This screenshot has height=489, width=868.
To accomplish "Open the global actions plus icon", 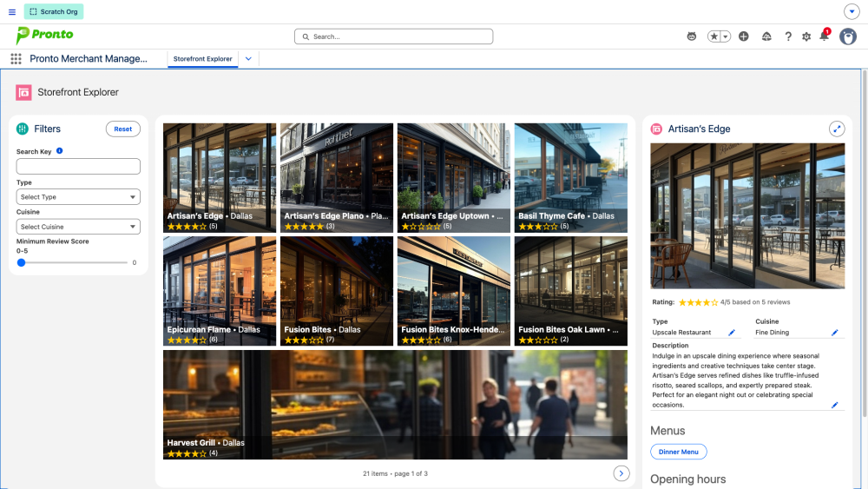I will pos(744,36).
